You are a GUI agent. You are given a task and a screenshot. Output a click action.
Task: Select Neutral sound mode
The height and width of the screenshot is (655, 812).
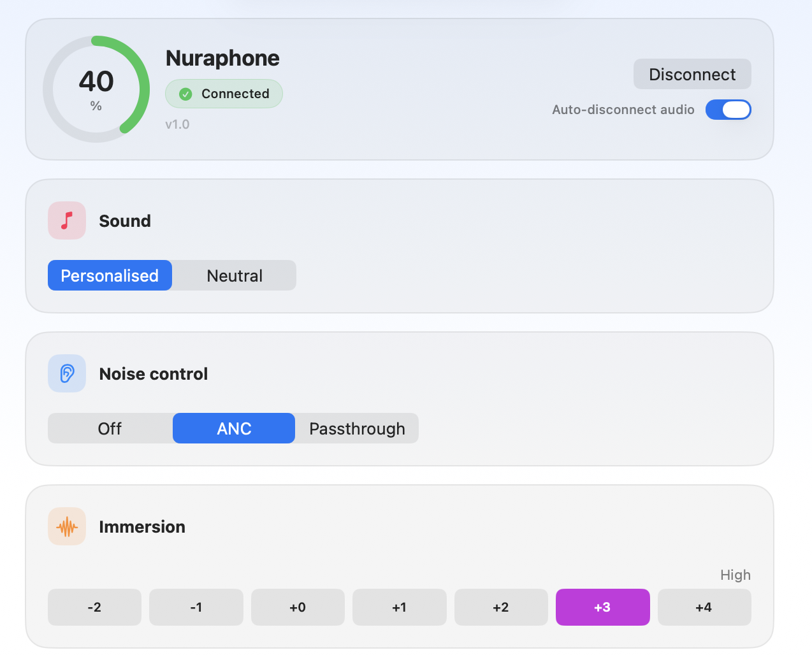click(x=235, y=275)
